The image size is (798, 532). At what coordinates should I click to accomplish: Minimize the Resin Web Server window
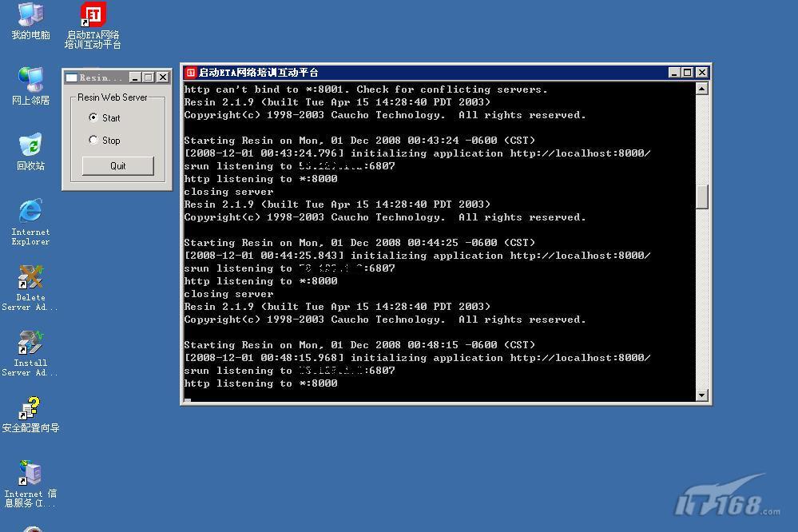pyautogui.click(x=135, y=77)
